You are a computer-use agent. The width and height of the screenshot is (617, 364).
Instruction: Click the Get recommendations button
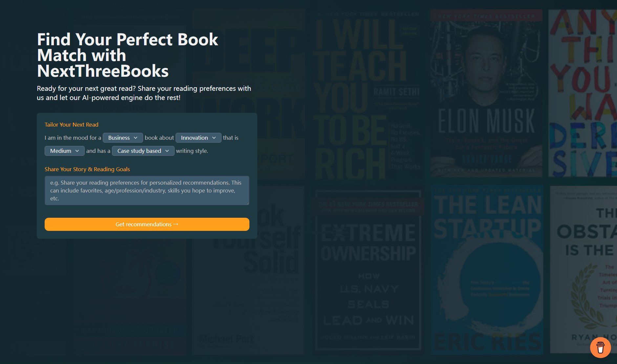pyautogui.click(x=147, y=224)
